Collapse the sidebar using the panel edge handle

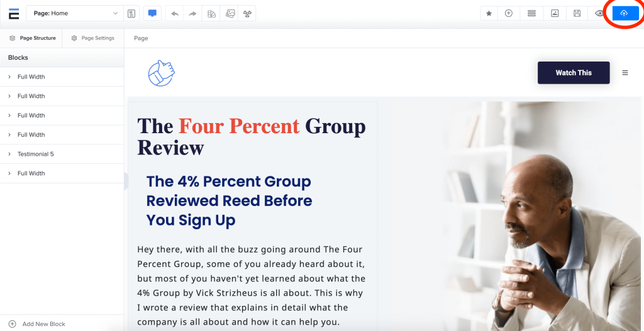[x=126, y=181]
